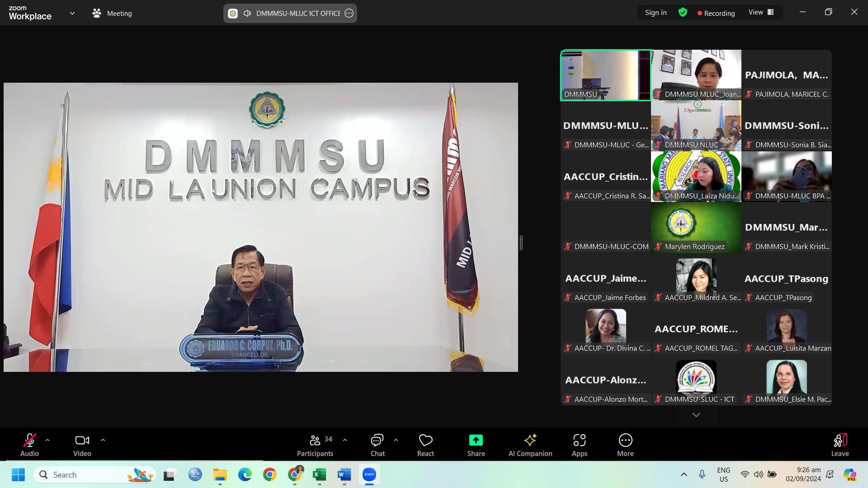The image size is (868, 488).
Task: Expand audio options caret next to Audio
Action: pos(47,440)
